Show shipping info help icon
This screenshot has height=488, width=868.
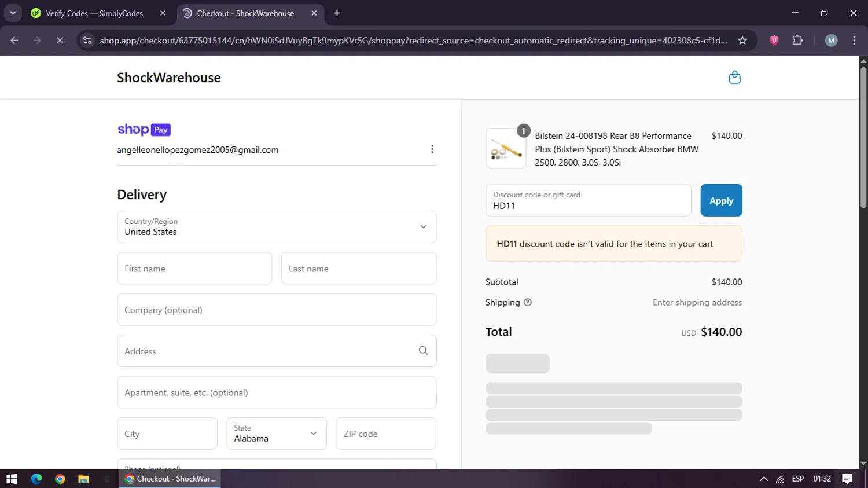click(x=528, y=302)
